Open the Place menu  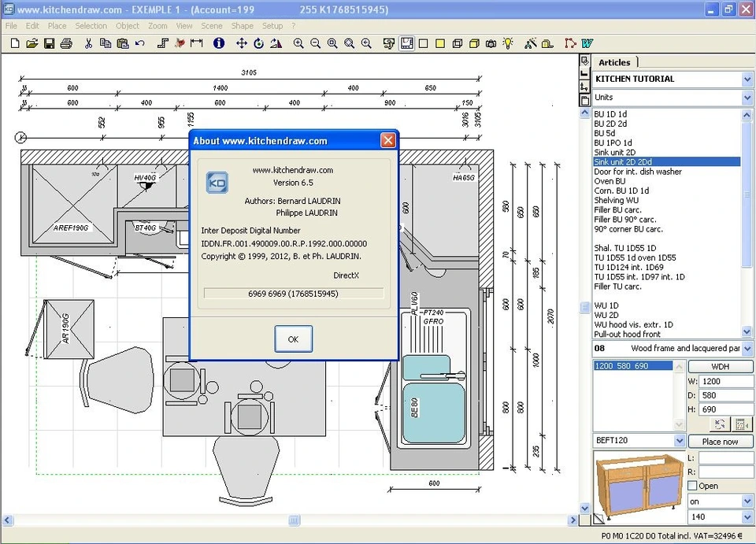coord(57,26)
